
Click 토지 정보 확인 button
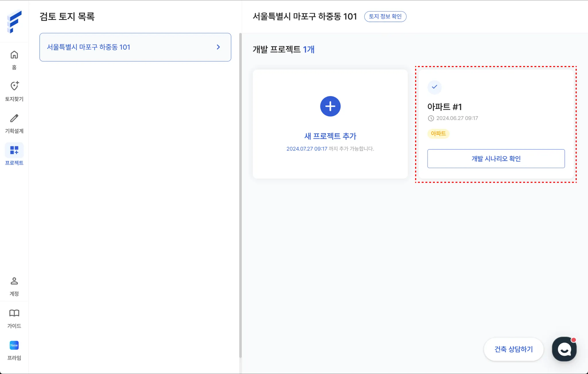(385, 16)
